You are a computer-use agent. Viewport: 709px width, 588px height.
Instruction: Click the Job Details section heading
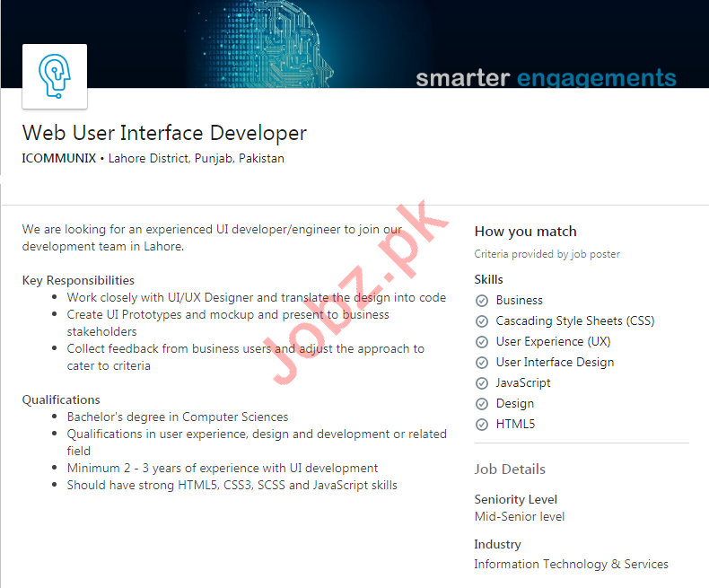click(510, 469)
